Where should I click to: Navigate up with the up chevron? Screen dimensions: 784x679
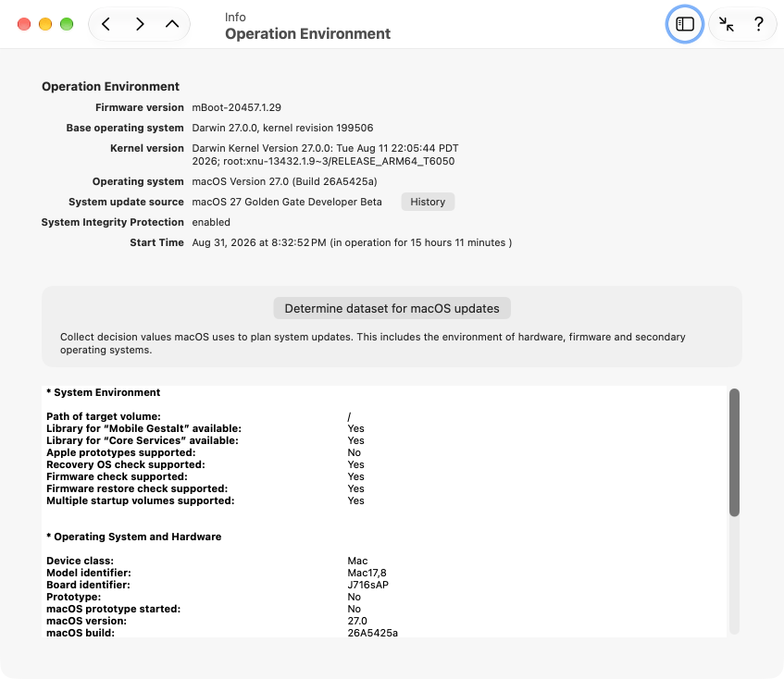click(x=172, y=24)
